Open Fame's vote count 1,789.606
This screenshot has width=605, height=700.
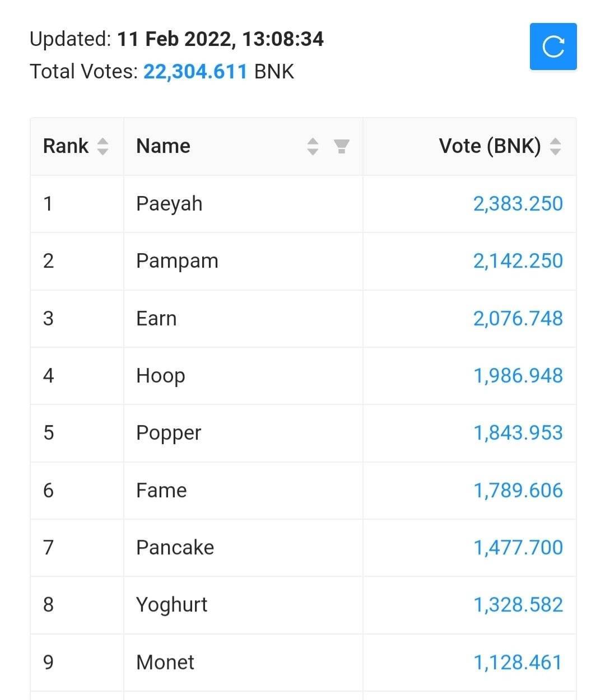tap(518, 491)
